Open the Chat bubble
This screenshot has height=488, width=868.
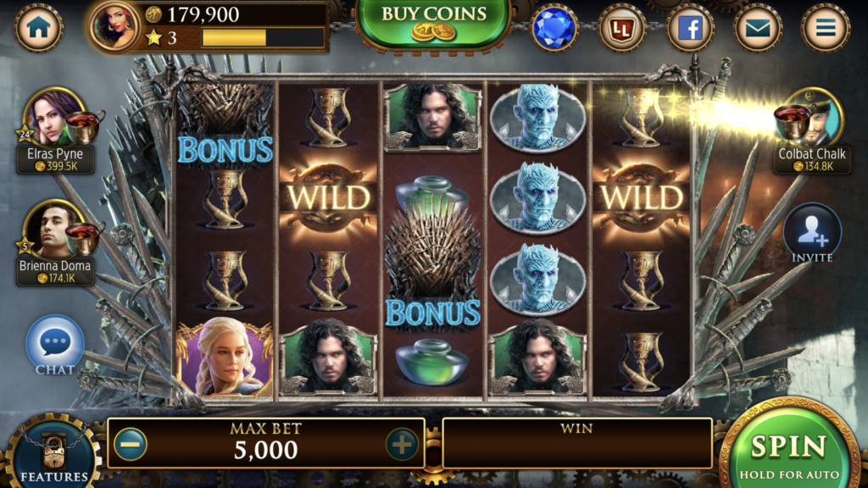tap(55, 346)
